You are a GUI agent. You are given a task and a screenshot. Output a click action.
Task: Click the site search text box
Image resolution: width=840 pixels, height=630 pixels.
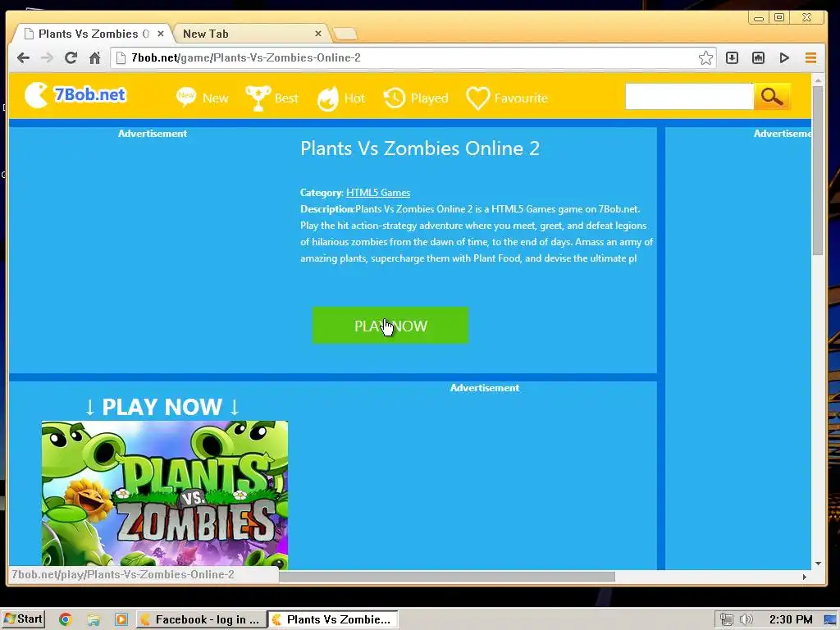tap(689, 97)
